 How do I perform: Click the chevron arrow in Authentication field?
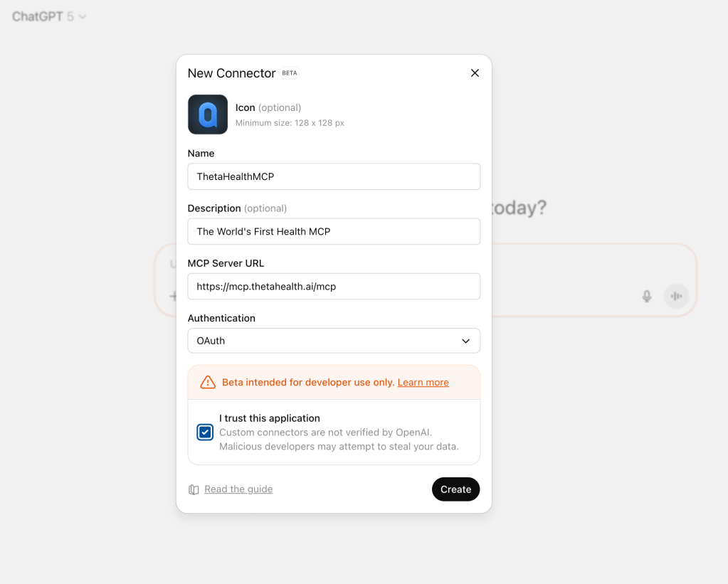(465, 341)
